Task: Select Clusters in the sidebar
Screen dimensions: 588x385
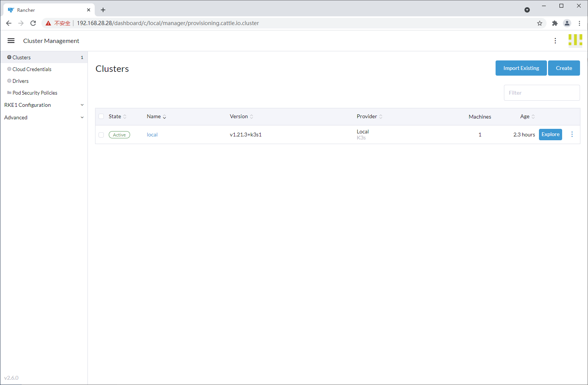Action: pyautogui.click(x=44, y=57)
